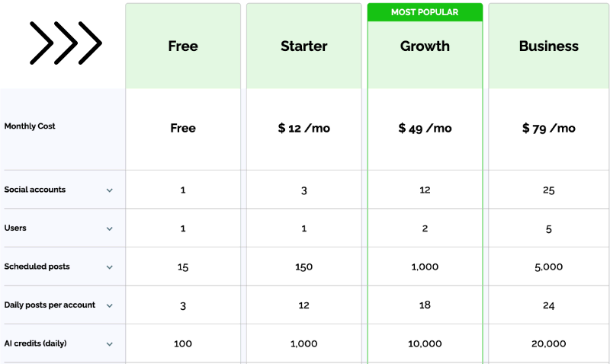This screenshot has height=364, width=610.
Task: Click the AI credits (daily) label
Action: [35, 343]
